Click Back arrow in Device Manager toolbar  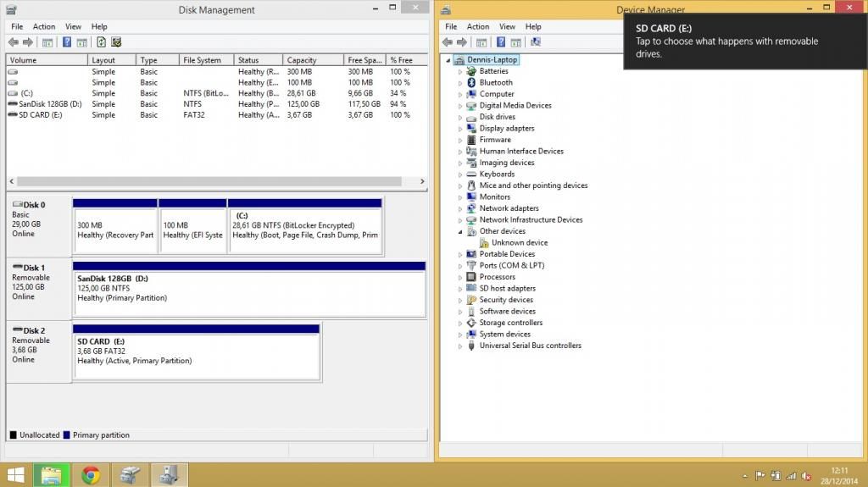pos(448,42)
